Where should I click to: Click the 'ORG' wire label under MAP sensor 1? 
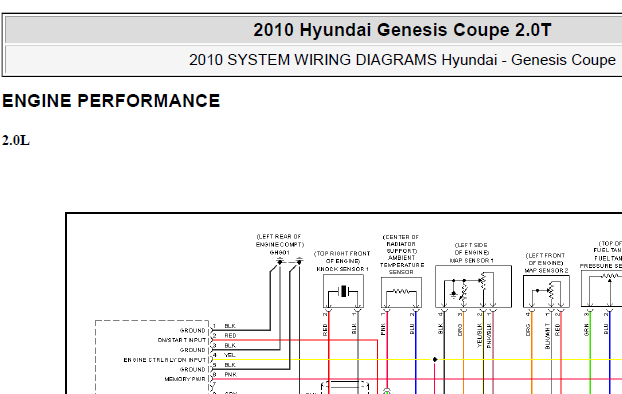tap(460, 330)
